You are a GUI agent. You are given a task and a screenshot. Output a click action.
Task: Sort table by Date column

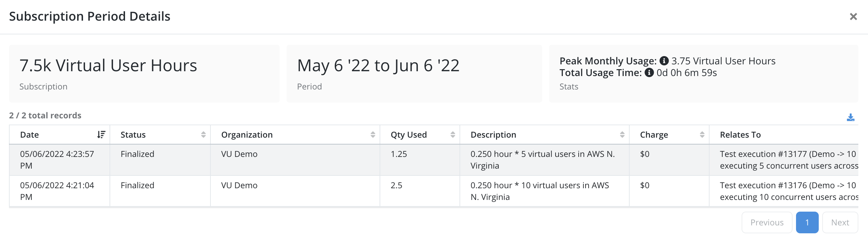point(101,135)
